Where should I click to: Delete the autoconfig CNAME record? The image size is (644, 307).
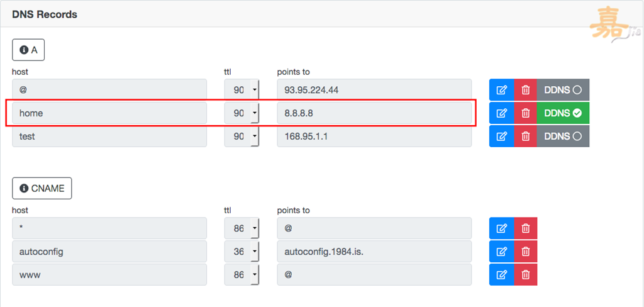pos(525,252)
